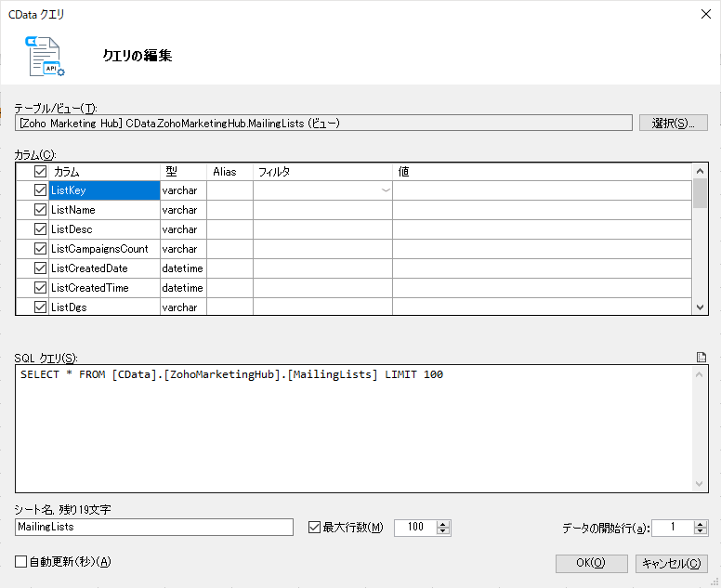The height and width of the screenshot is (588, 721).
Task: Uncheck the ListCreatedDate column checkbox
Action: 41,268
